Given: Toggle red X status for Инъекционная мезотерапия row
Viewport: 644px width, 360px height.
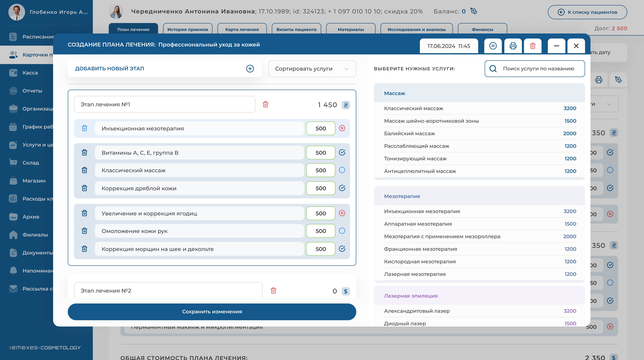Looking at the screenshot, I should (x=342, y=128).
